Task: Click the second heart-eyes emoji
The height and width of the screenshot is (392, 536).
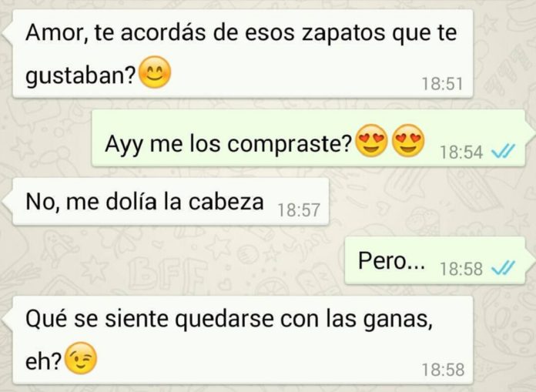Action: [408, 141]
